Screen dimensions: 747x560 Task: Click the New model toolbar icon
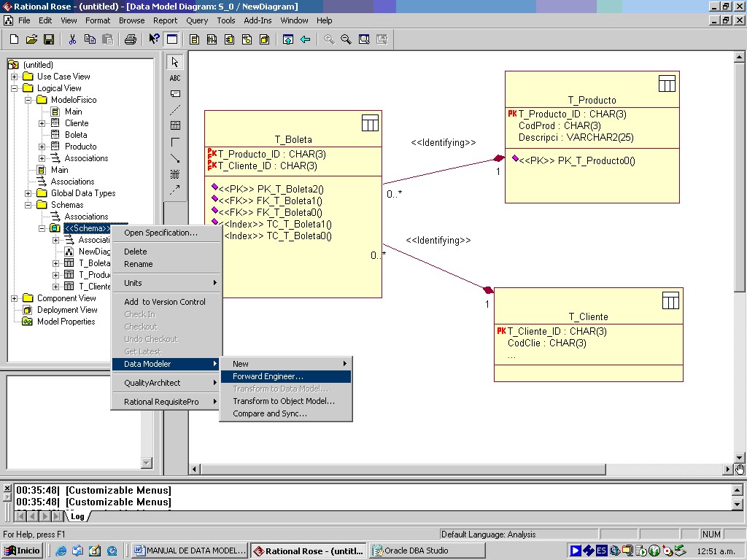14,39
